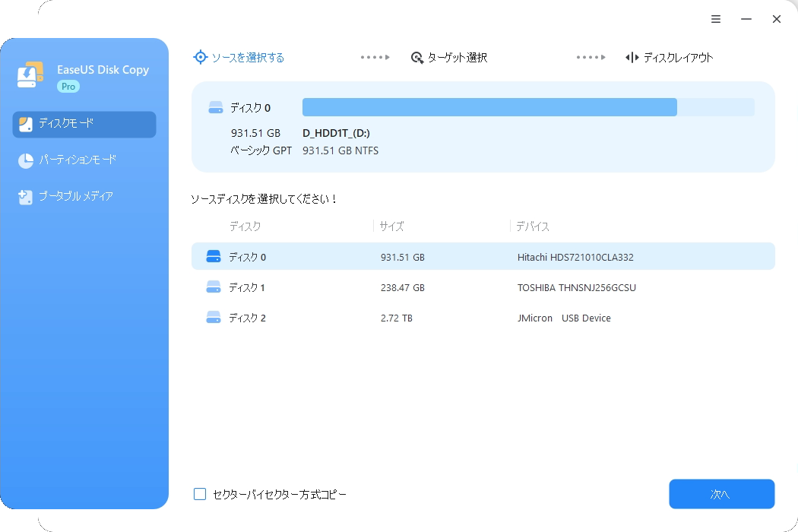This screenshot has width=798, height=532.
Task: Click the 238.47 GB size cell
Action: (x=403, y=287)
